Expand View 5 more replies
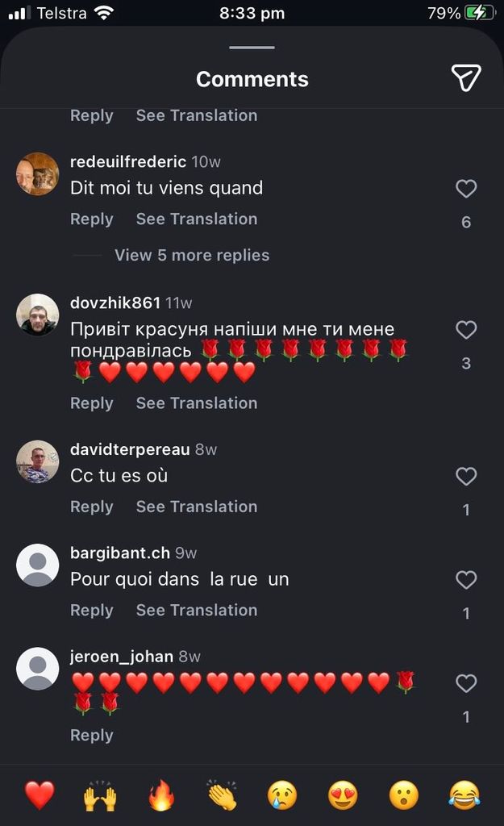The height and width of the screenshot is (826, 504). [x=192, y=255]
